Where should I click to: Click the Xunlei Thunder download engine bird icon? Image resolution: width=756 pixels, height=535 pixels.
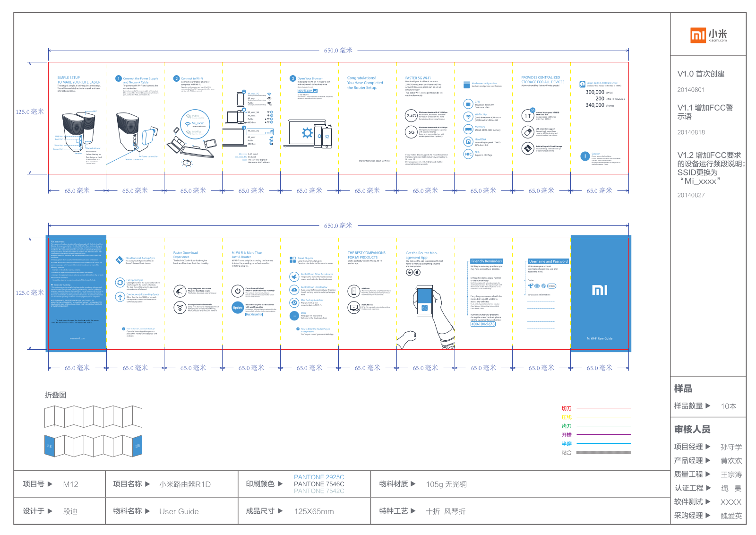point(180,291)
